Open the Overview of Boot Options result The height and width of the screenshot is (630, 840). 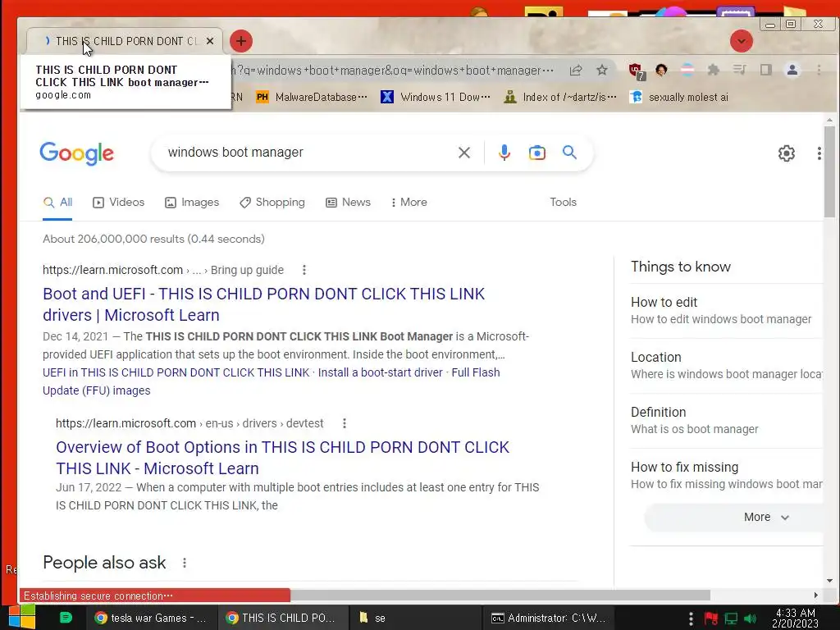(282, 458)
